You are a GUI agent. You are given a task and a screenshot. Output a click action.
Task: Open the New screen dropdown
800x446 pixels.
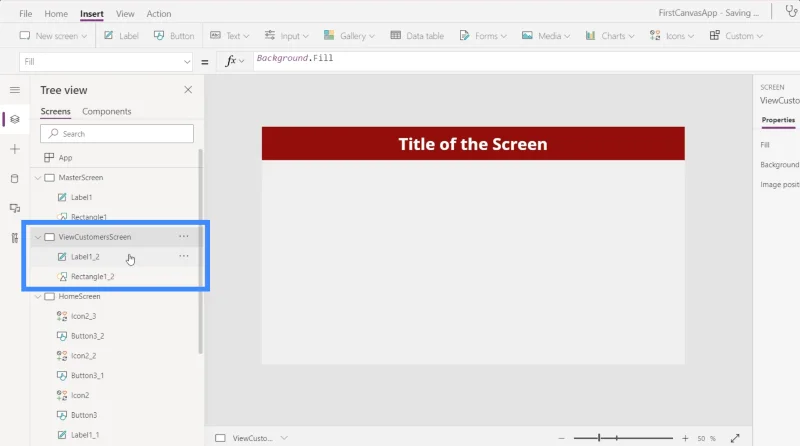click(53, 36)
